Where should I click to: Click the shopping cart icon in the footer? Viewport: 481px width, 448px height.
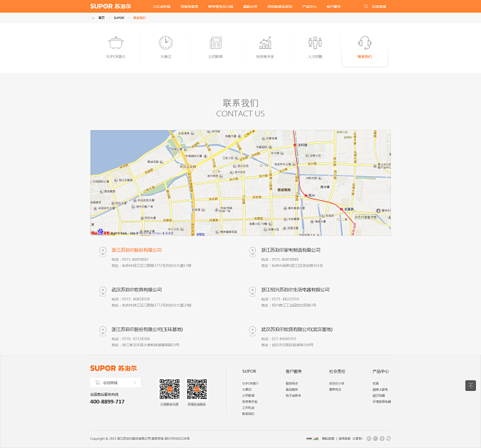click(x=97, y=383)
